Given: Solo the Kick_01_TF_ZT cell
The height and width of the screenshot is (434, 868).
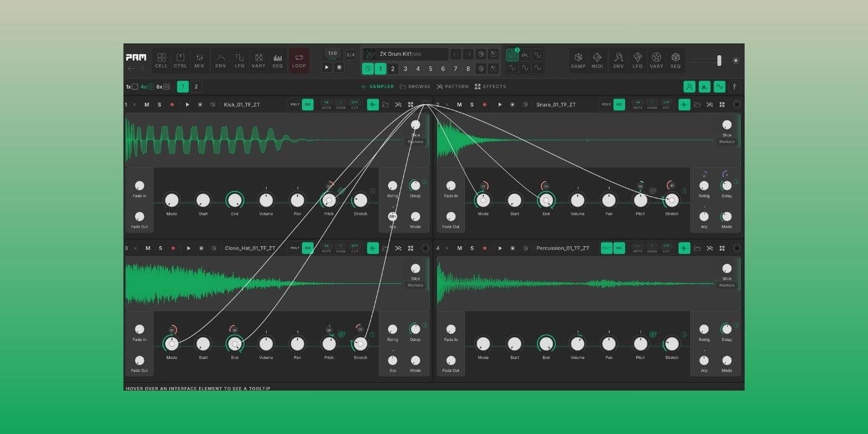Looking at the screenshot, I should [x=159, y=105].
